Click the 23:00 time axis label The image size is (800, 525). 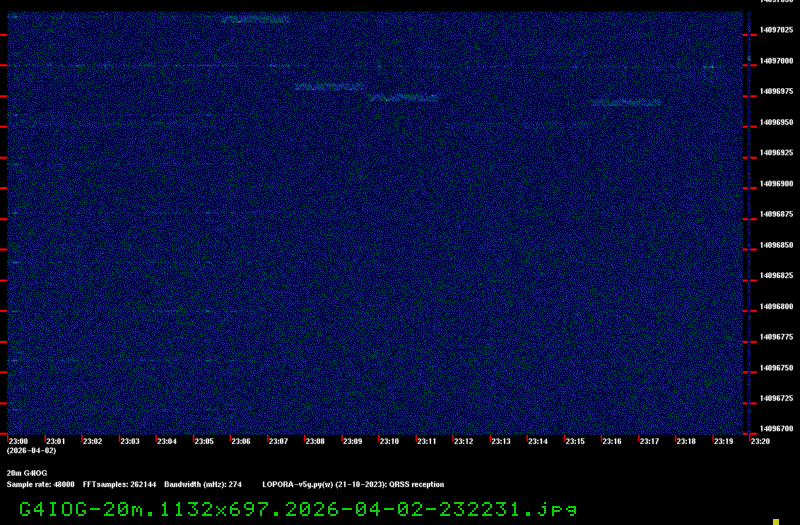pos(18,441)
